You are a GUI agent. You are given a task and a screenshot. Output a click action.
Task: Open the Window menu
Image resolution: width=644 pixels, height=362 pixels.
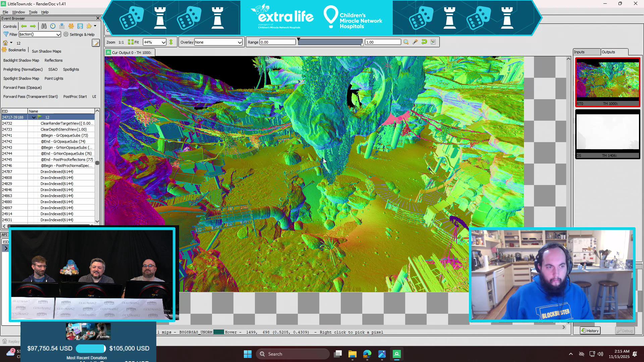pyautogui.click(x=18, y=12)
